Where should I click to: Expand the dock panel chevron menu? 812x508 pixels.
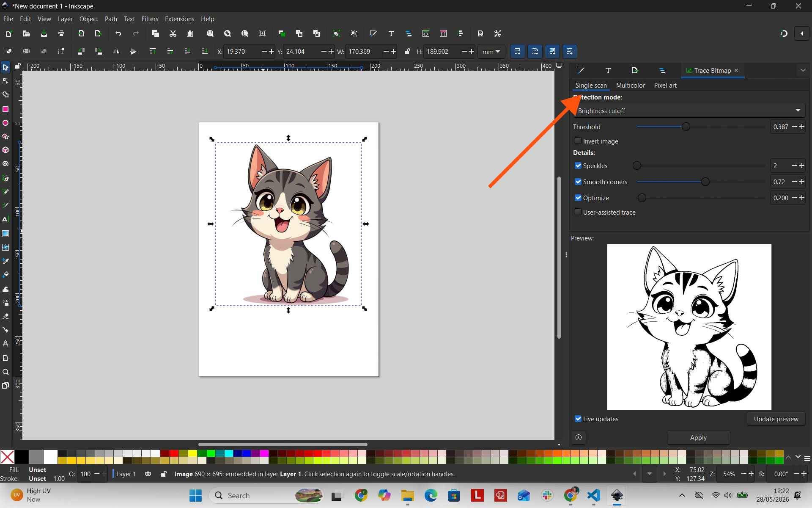pyautogui.click(x=803, y=70)
